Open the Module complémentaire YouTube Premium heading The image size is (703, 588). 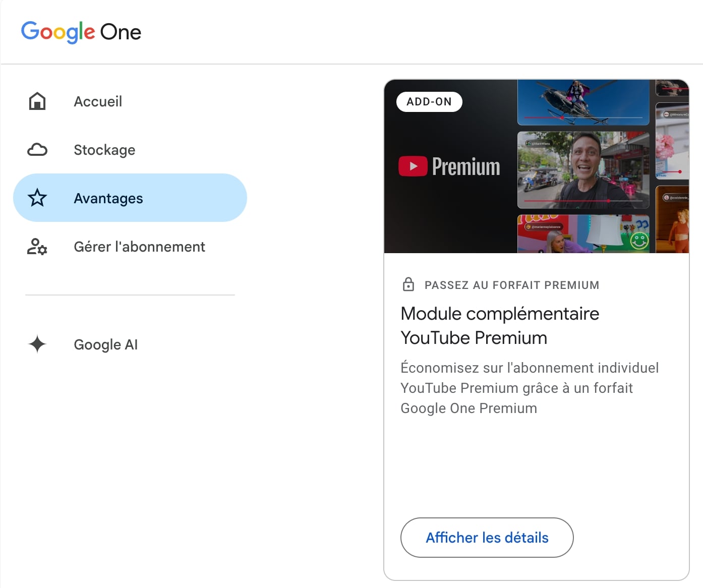[499, 325]
